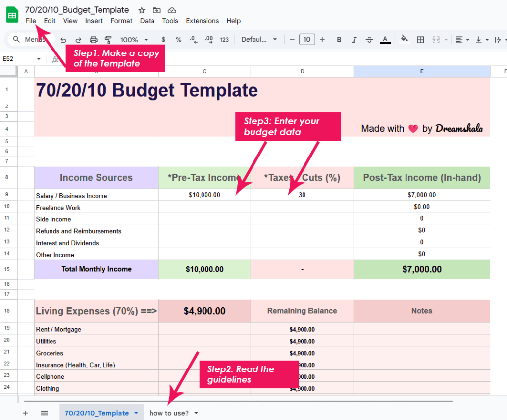This screenshot has height=420, width=507.
Task: Star this spreadsheet
Action: 141,10
